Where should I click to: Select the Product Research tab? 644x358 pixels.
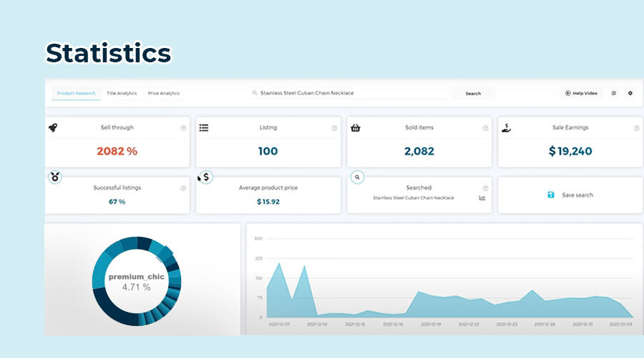[76, 93]
